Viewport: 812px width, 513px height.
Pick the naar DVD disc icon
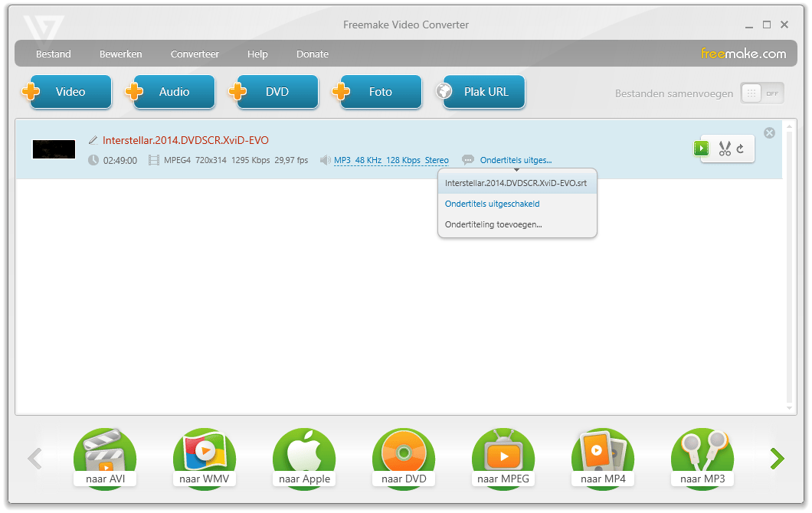[x=404, y=458]
